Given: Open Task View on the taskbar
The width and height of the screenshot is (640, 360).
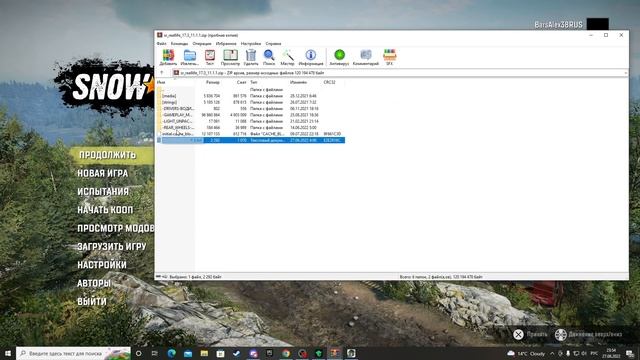Looking at the screenshot, I should pos(155,353).
